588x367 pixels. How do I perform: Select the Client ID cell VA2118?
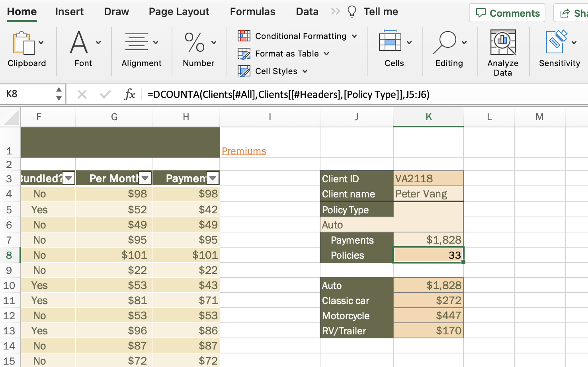coord(428,179)
